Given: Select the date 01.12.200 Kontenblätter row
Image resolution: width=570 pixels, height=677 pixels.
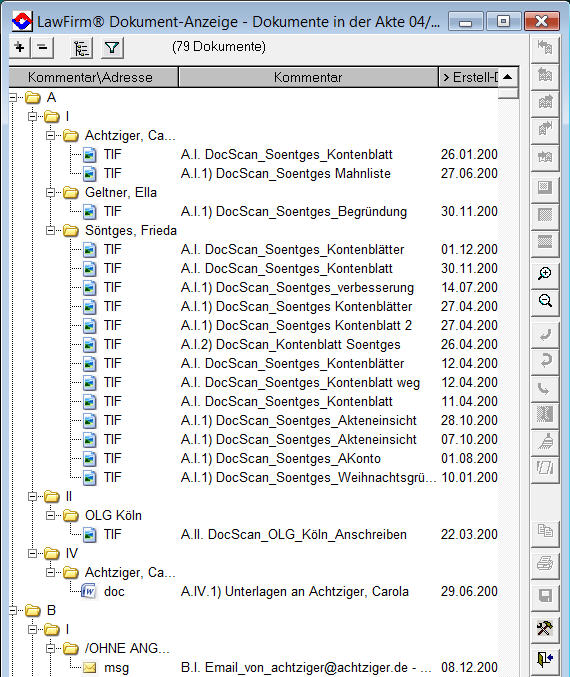Looking at the screenshot, I should [469, 250].
